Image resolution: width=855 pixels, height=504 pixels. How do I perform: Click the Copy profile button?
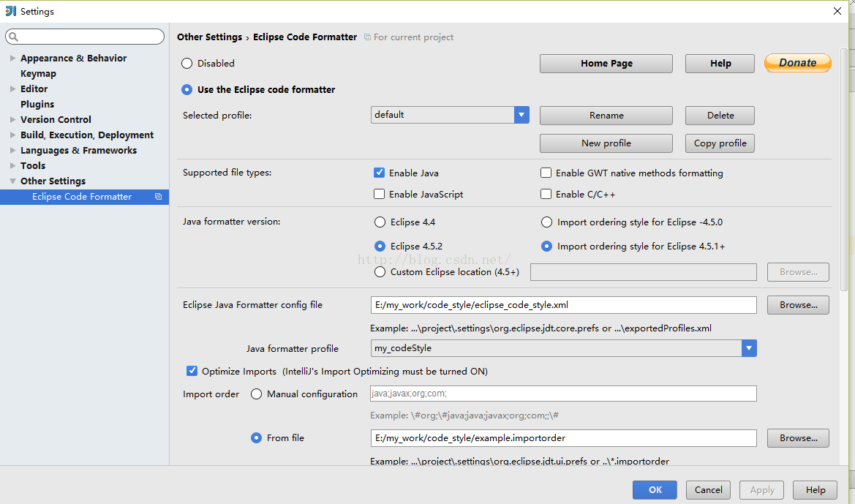(x=720, y=143)
